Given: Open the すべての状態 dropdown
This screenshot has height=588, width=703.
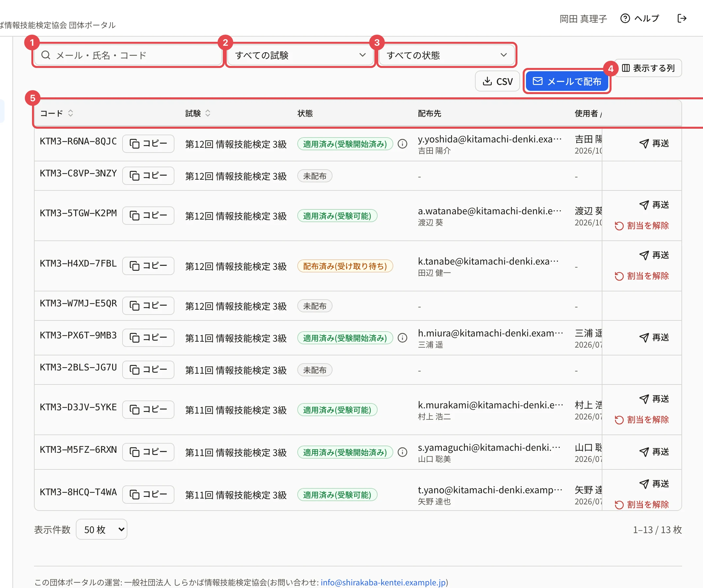Looking at the screenshot, I should (x=447, y=55).
